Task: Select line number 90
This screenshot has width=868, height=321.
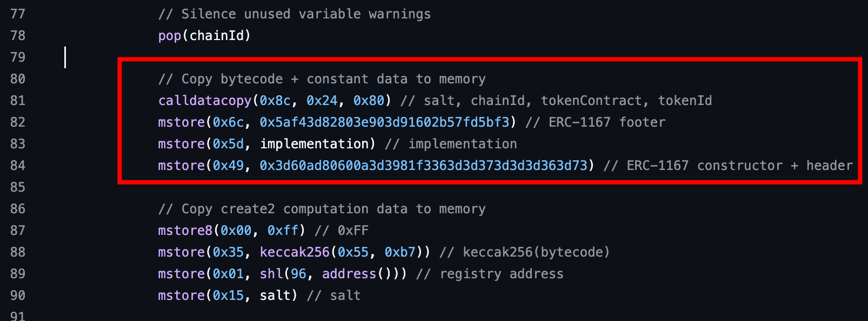Action: click(x=18, y=296)
